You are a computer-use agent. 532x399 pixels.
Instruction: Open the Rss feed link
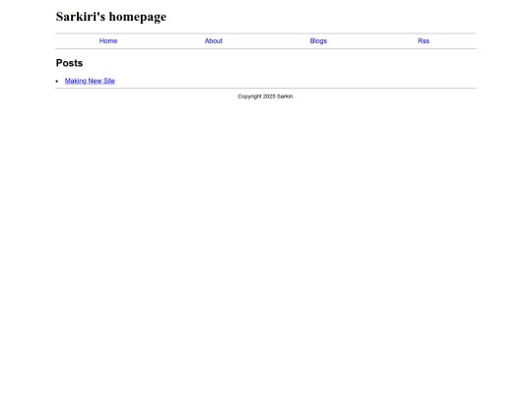(x=424, y=41)
